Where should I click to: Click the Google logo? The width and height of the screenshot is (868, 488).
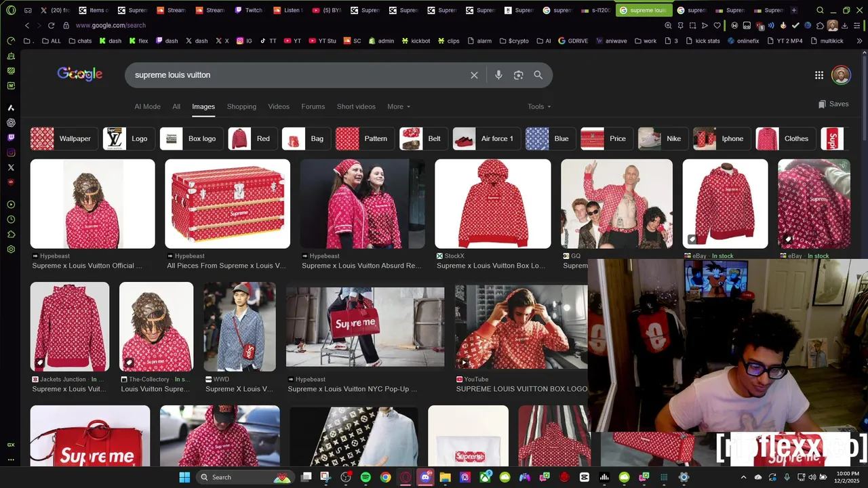[x=80, y=75]
